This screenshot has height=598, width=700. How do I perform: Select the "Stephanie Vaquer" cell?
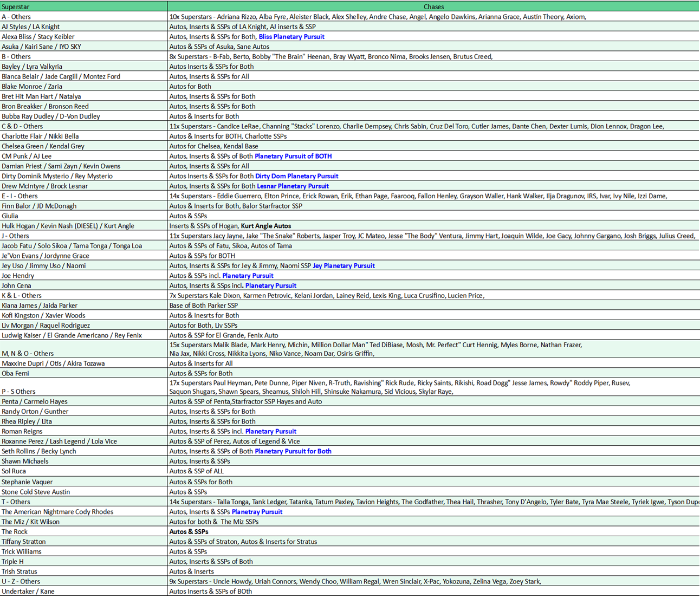[83, 482]
